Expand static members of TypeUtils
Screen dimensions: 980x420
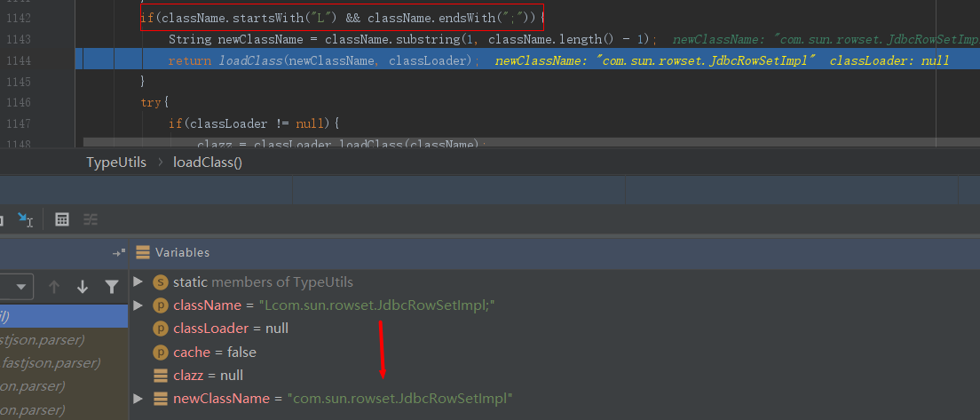(138, 282)
